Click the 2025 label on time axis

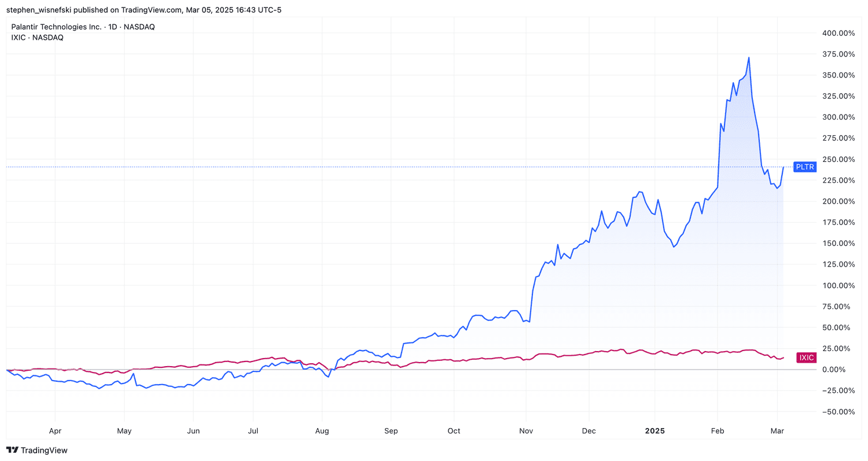tap(655, 431)
